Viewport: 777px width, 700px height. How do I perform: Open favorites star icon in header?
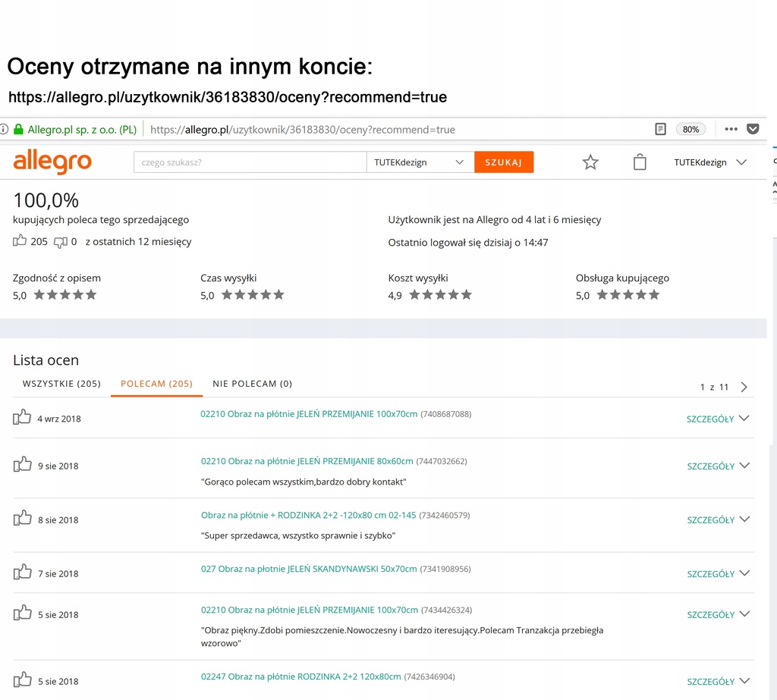click(590, 162)
